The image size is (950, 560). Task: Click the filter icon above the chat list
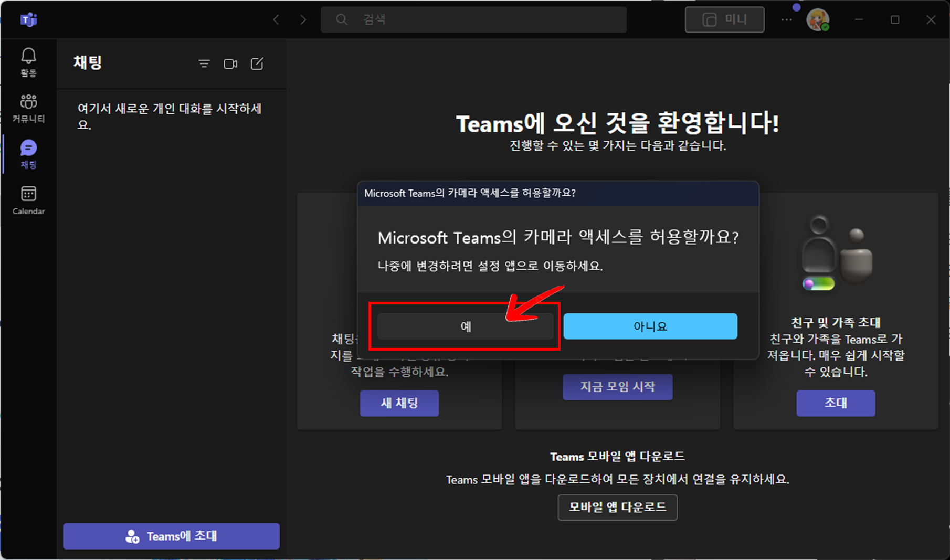[x=204, y=64]
